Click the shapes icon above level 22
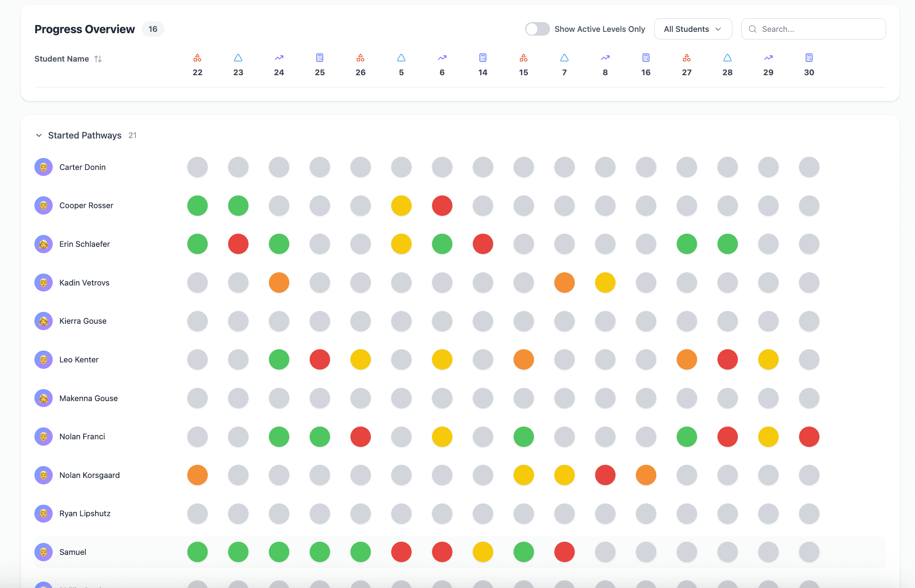Image resolution: width=915 pixels, height=588 pixels. click(x=198, y=58)
